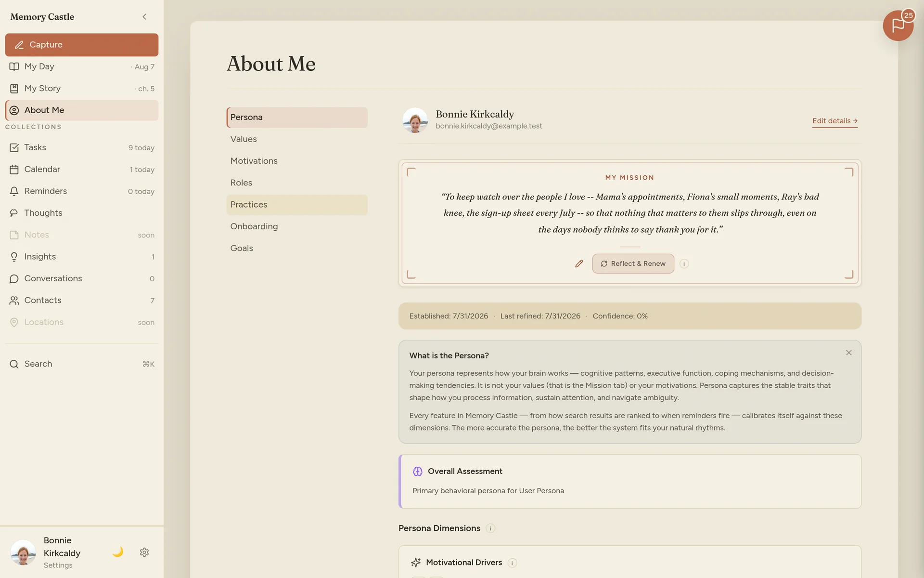Click the Settings label under Bonnie Kirkcaldy
Image resolution: width=924 pixels, height=578 pixels.
[58, 565]
